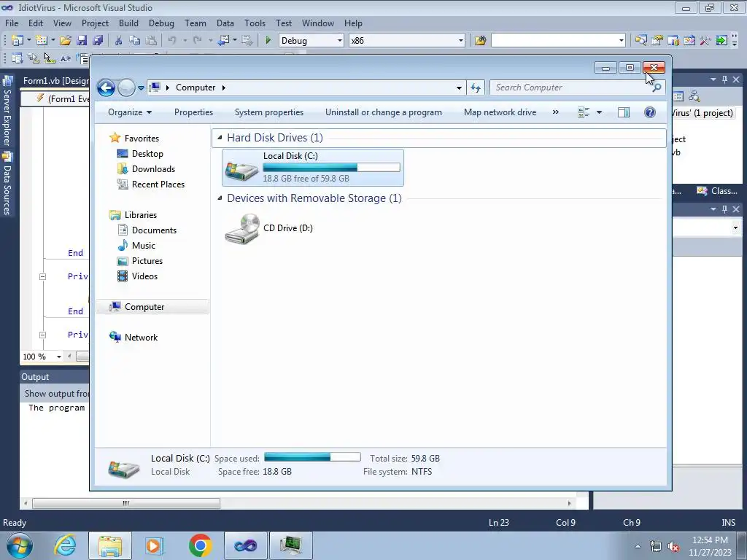Open the Build menu

(128, 23)
